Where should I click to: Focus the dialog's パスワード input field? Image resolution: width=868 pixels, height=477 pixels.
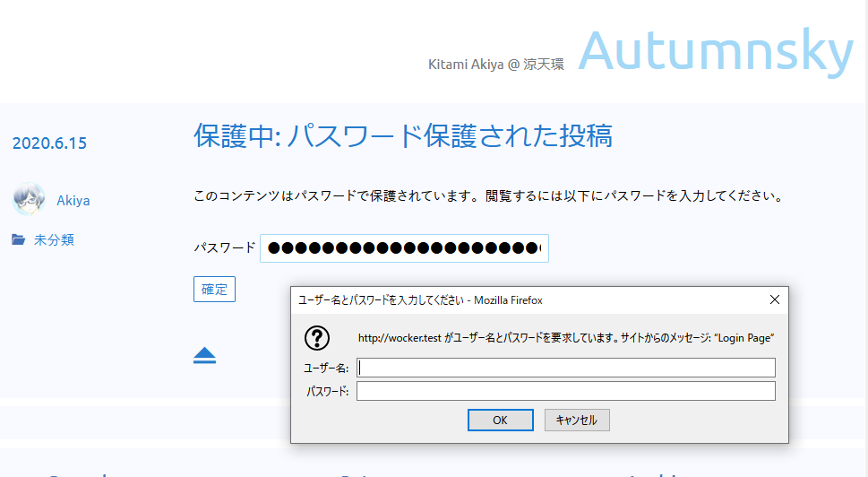565,391
